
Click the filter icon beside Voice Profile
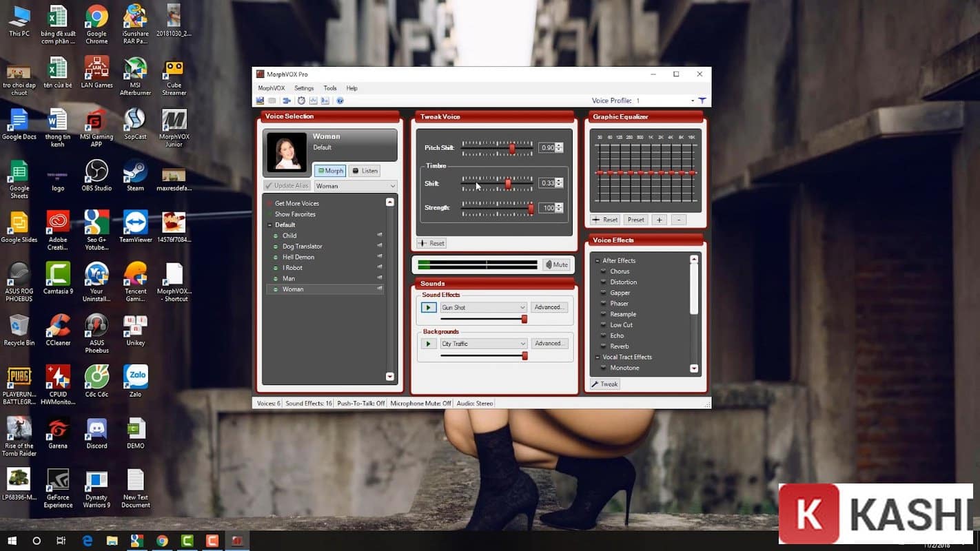702,101
